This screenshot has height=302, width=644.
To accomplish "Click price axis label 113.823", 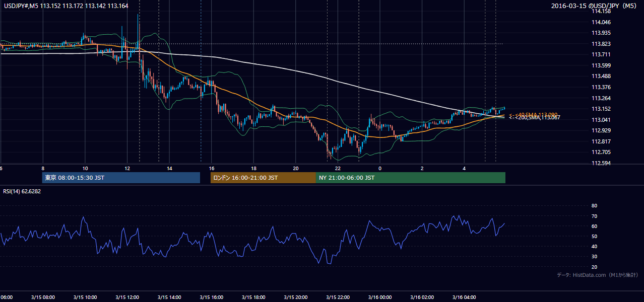I will 601,44.
